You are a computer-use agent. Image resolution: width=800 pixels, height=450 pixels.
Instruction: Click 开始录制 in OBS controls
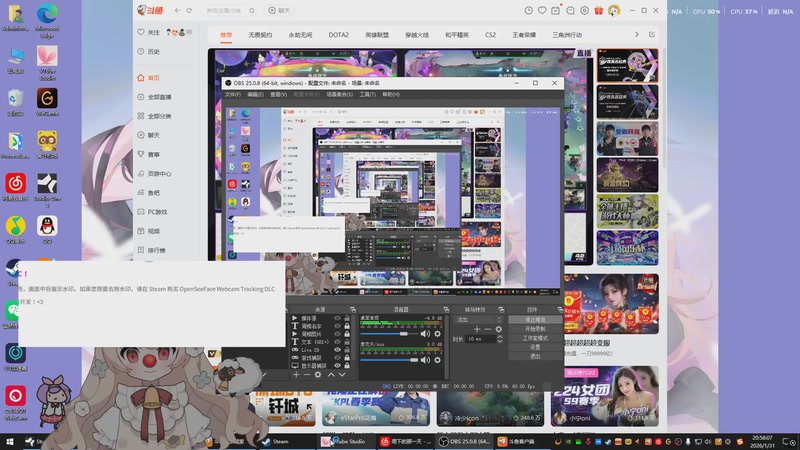(535, 329)
